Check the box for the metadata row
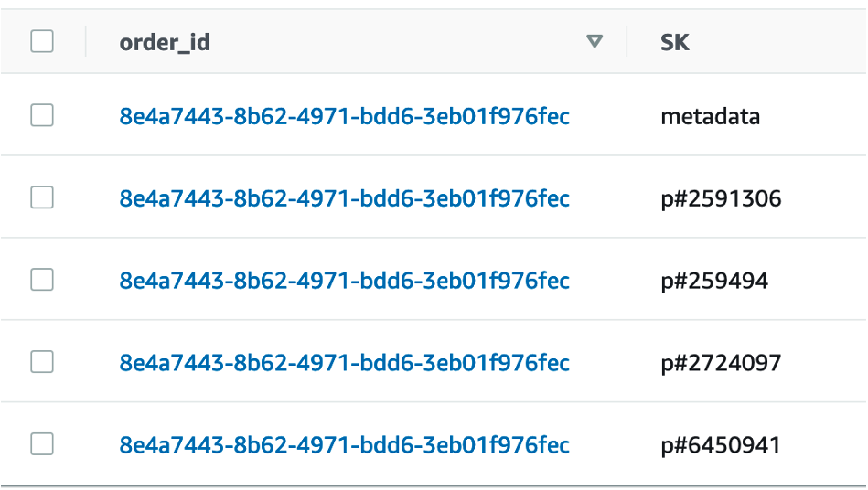Image resolution: width=868 pixels, height=490 pixels. pos(42,115)
